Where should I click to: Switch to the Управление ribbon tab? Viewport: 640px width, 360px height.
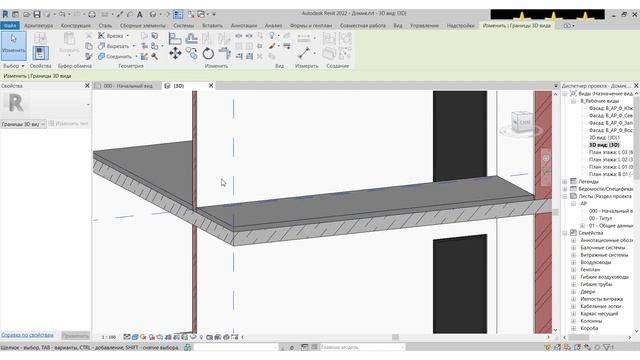[424, 25]
